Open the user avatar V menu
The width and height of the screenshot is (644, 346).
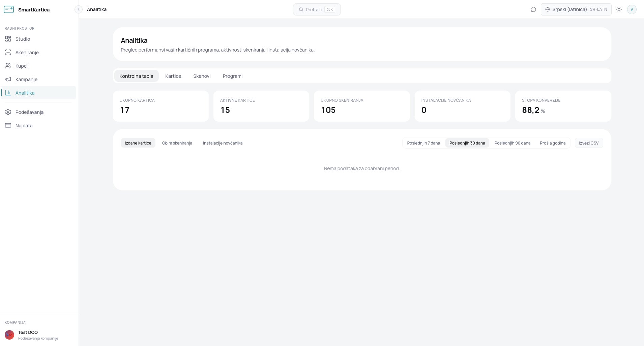click(632, 9)
